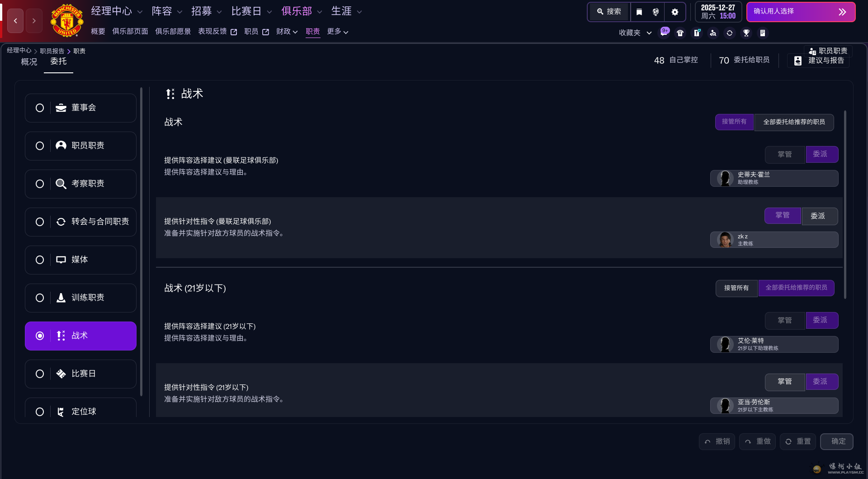Click 全部委托给推荐的职员 for first-team 战术
Screen dimensions: 868x479
click(794, 122)
